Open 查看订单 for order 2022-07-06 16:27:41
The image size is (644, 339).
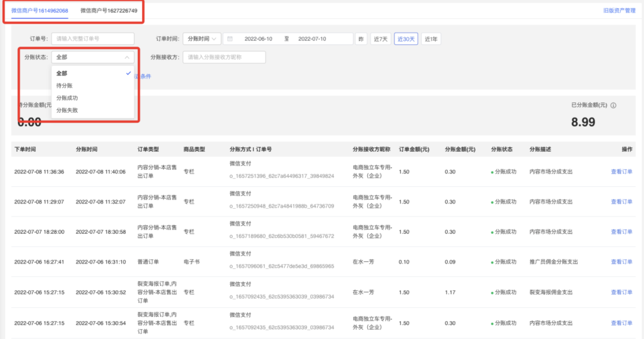pyautogui.click(x=622, y=262)
